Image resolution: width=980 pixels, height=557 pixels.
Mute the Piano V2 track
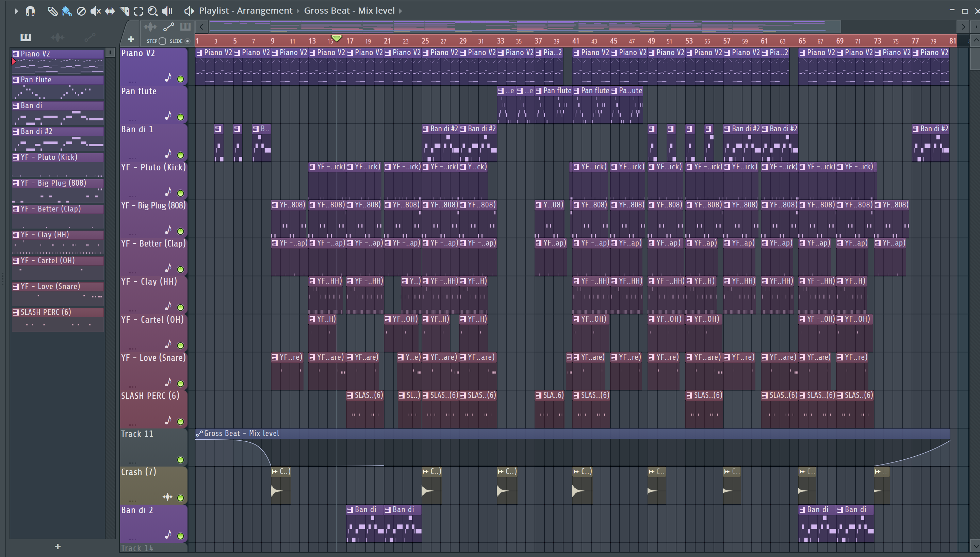click(180, 79)
